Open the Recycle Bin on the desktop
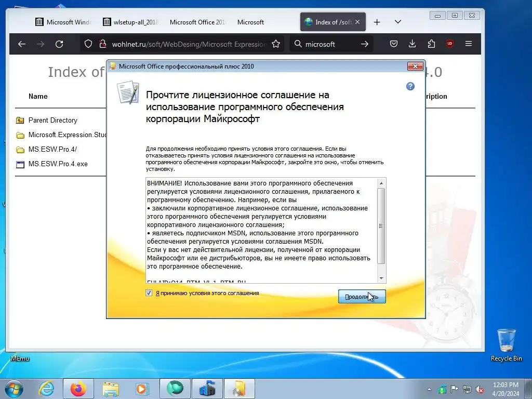This screenshot has width=532, height=399. point(506,344)
